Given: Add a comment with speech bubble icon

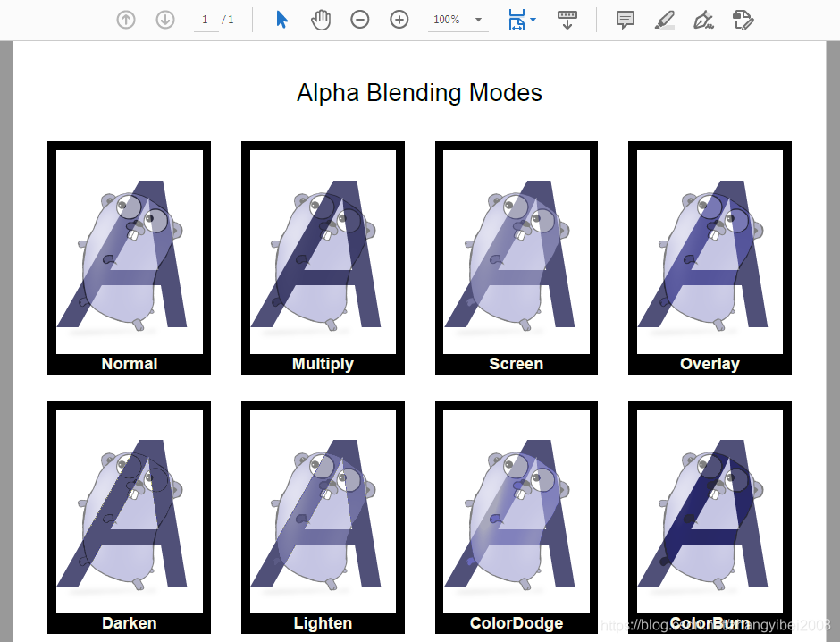Looking at the screenshot, I should (626, 20).
